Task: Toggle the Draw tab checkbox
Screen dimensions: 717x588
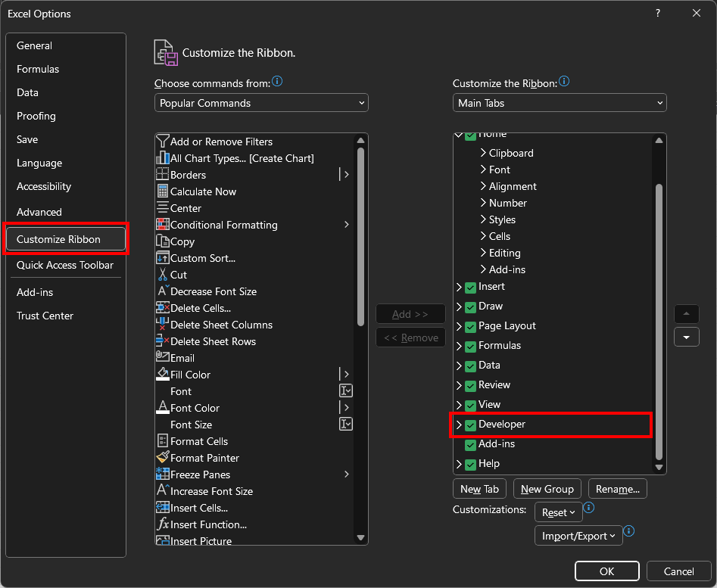Action: point(470,306)
